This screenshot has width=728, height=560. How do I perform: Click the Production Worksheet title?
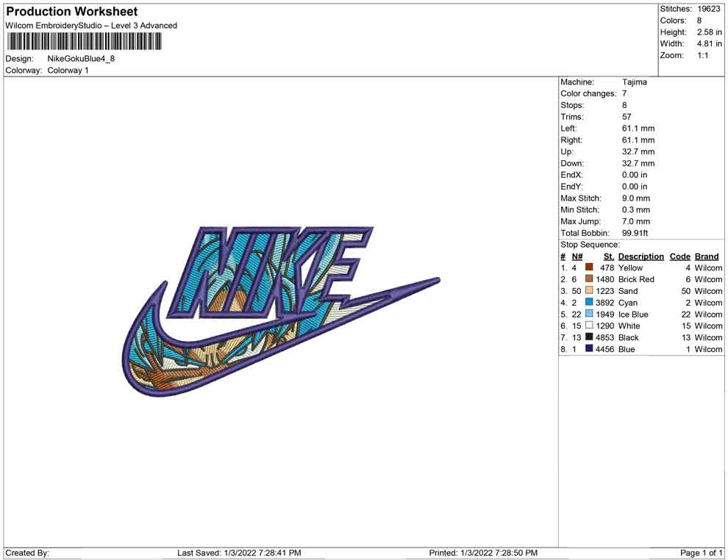point(72,12)
